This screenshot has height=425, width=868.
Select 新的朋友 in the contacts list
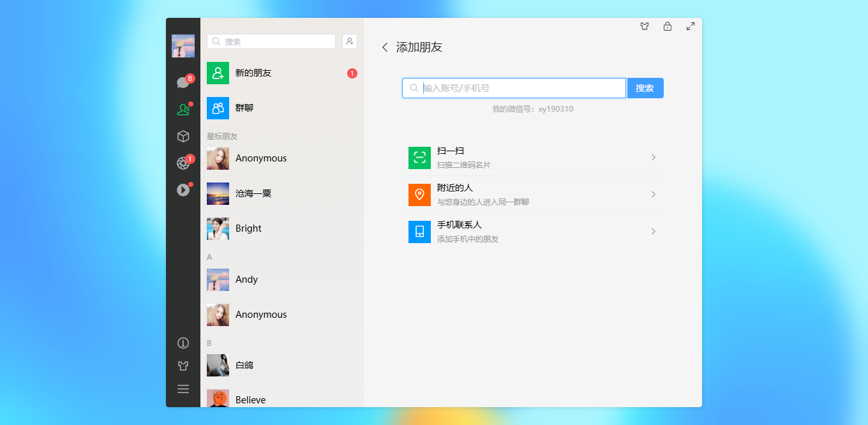[x=268, y=73]
